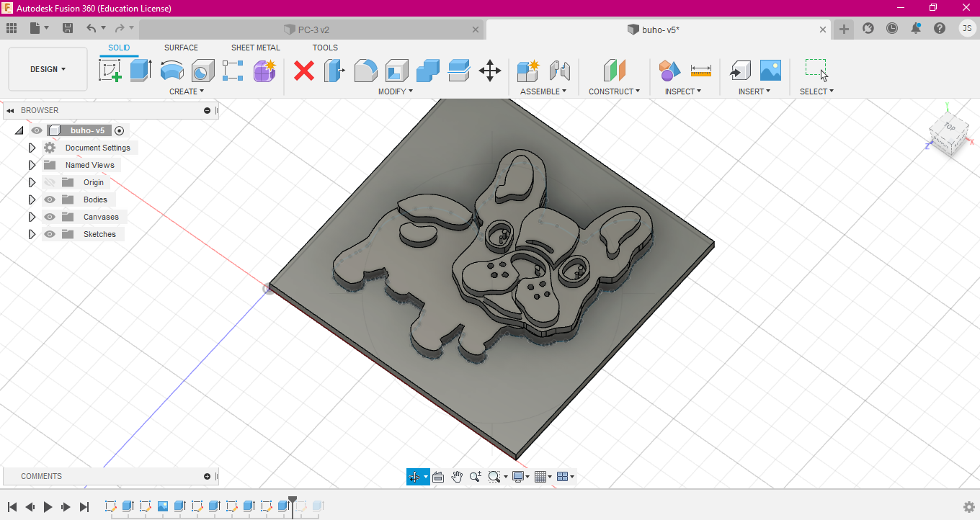Image resolution: width=980 pixels, height=520 pixels.
Task: Go to timeline beginning
Action: click(x=12, y=507)
